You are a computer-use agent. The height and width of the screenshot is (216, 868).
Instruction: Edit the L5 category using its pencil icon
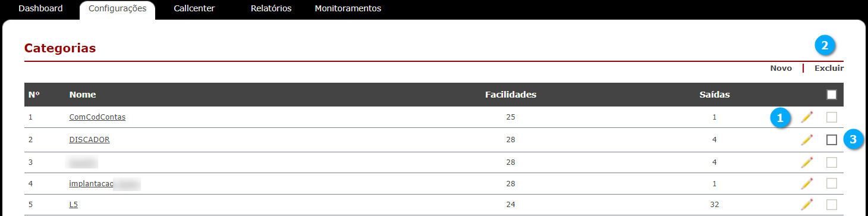click(x=807, y=205)
